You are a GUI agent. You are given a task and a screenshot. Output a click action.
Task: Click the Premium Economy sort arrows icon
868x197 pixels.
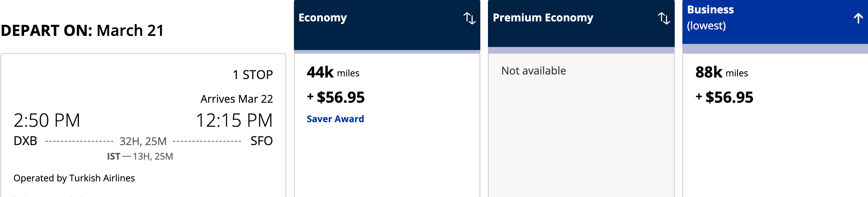[664, 18]
